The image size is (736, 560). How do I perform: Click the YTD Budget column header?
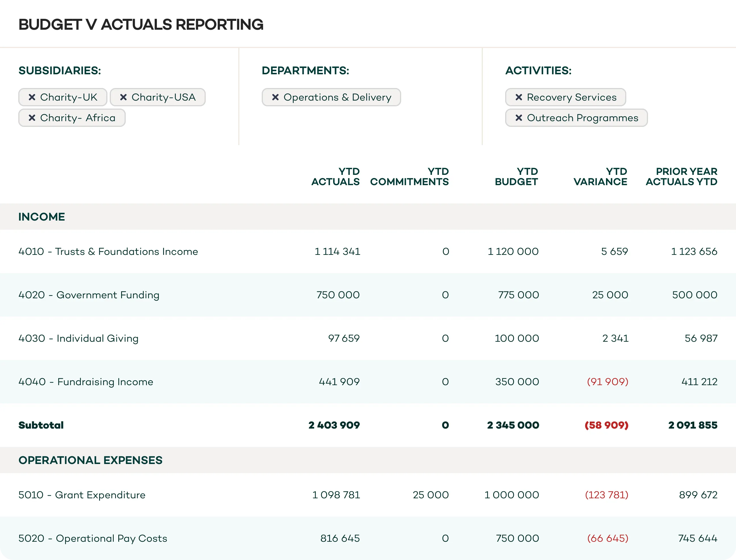pos(516,176)
